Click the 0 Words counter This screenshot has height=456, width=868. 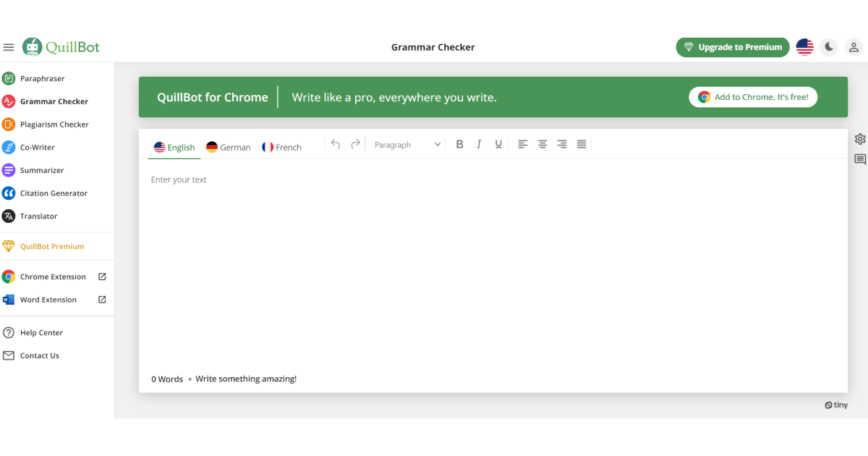167,379
